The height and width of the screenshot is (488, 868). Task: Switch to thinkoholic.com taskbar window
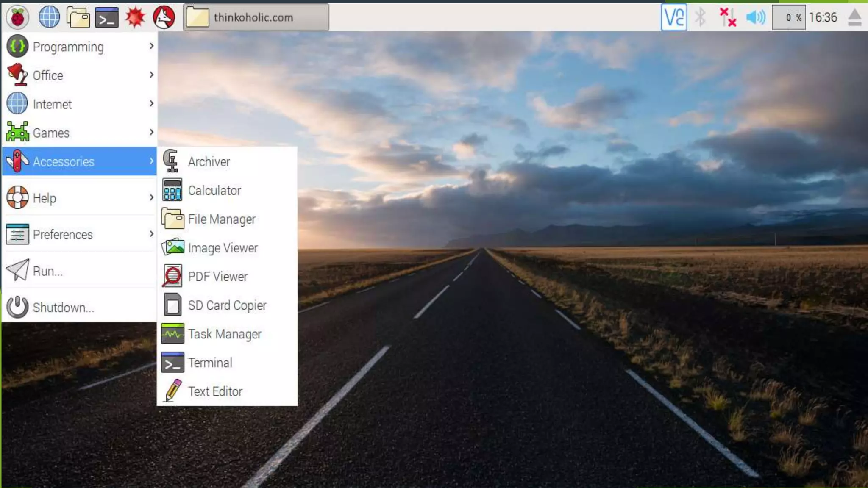pyautogui.click(x=256, y=17)
